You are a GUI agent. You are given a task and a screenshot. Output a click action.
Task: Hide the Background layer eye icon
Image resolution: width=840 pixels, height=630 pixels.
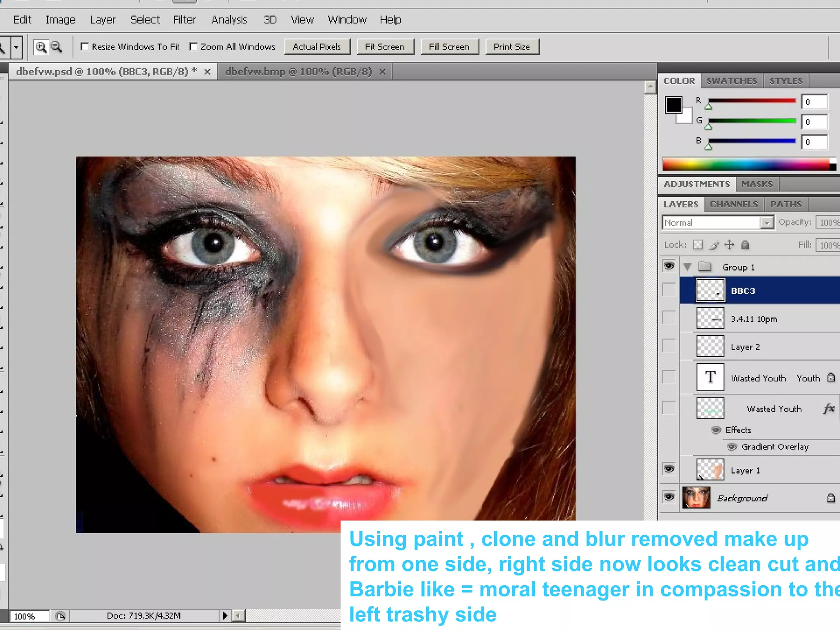[669, 497]
